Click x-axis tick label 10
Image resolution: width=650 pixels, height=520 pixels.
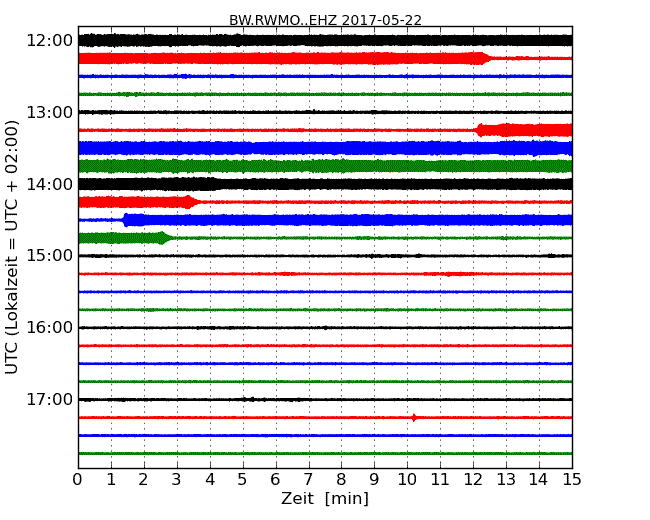[x=407, y=480]
